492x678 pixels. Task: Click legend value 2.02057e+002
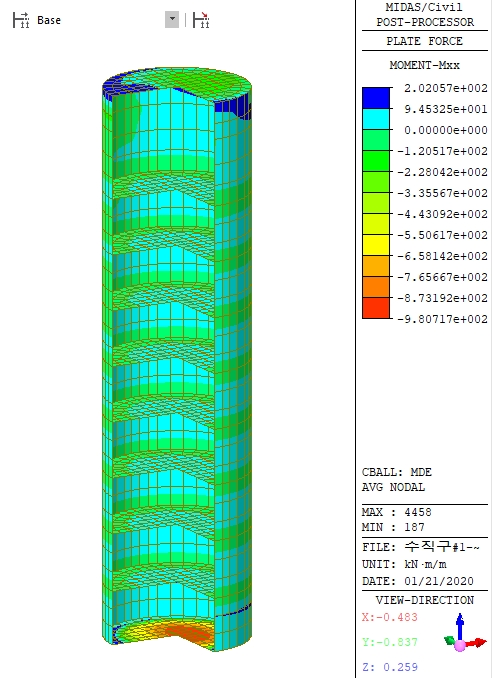(446, 88)
